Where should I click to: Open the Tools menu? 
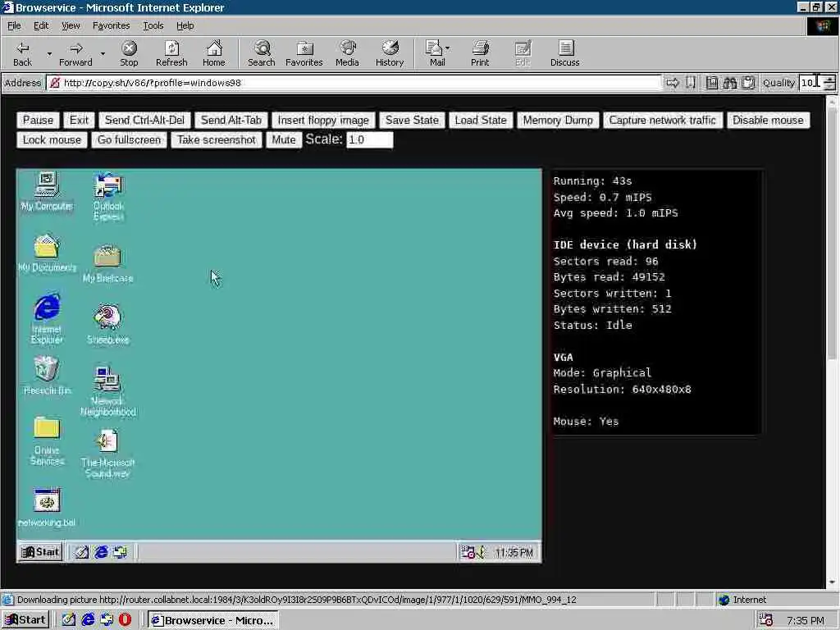[x=153, y=25]
